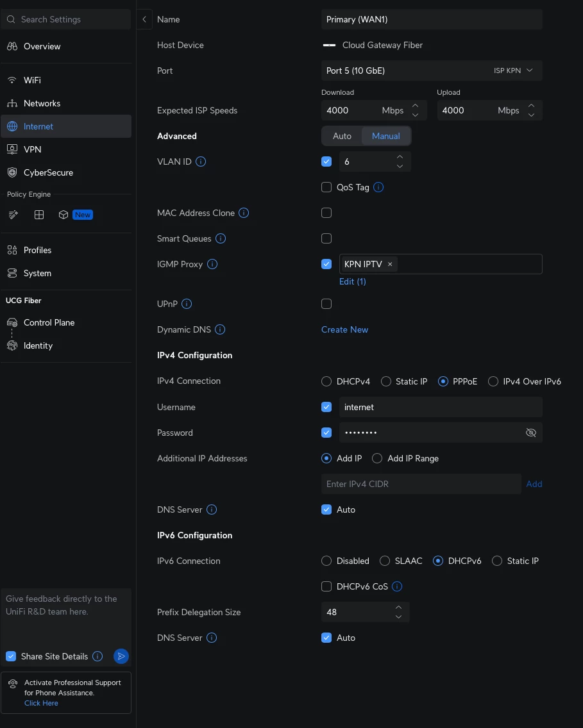Collapse the settings sidebar with the arrow

click(x=144, y=19)
